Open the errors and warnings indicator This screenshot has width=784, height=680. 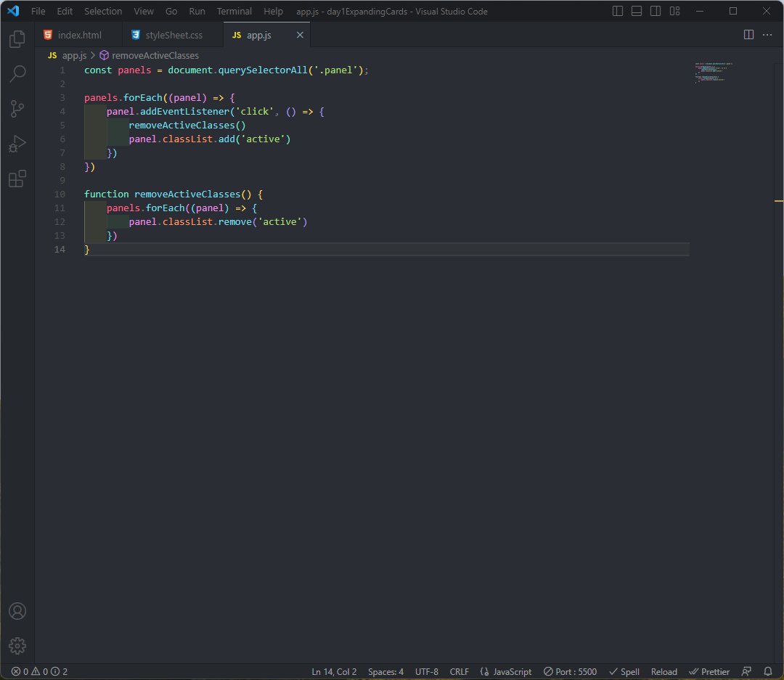point(39,671)
